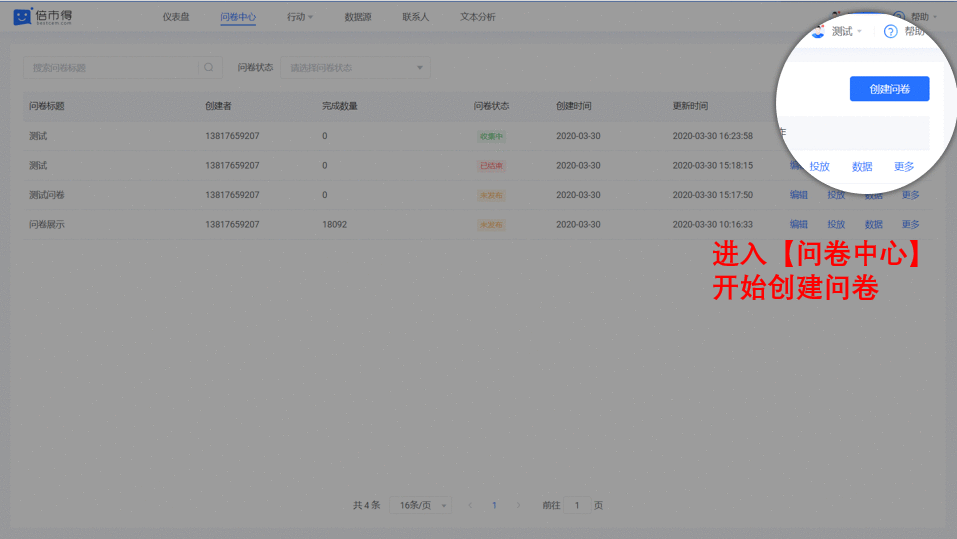Click 投放 for the 问卷展示 row

[x=836, y=225]
